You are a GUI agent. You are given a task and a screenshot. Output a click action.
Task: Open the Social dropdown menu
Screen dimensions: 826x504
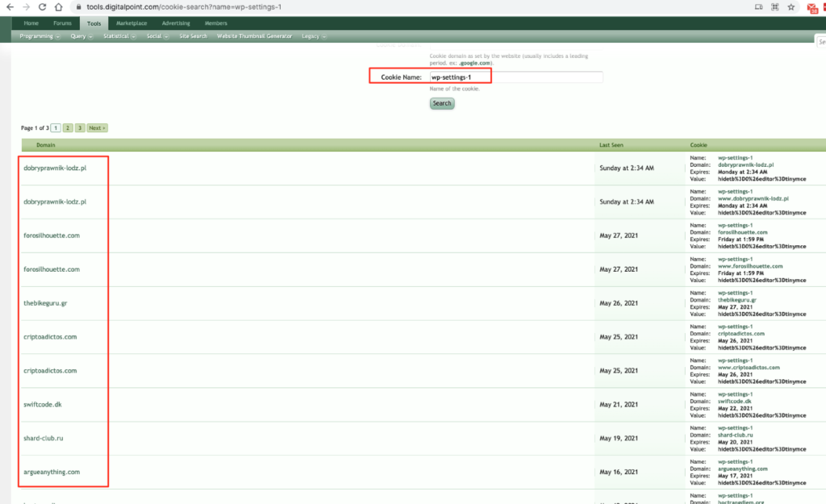tap(157, 36)
